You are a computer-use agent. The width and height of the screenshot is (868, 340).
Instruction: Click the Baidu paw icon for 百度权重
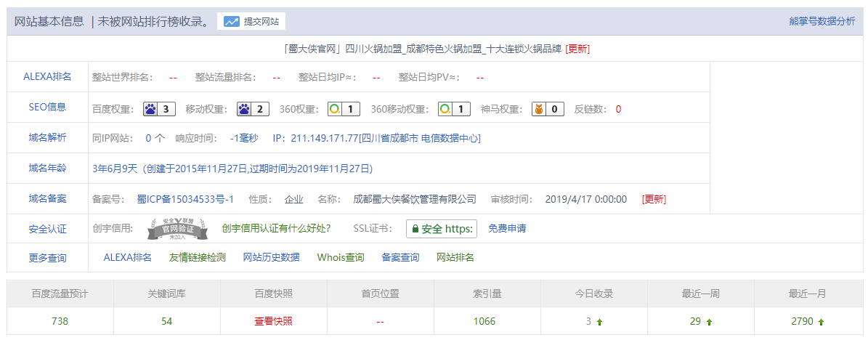[x=150, y=109]
